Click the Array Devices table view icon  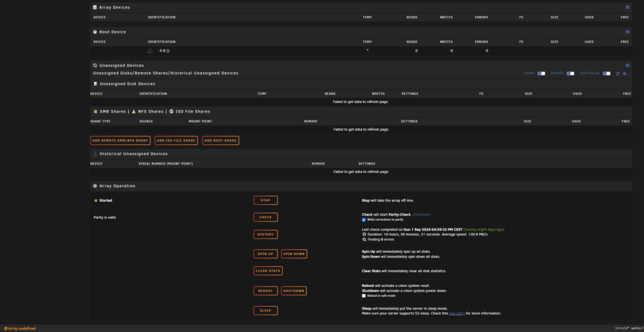[x=627, y=7]
